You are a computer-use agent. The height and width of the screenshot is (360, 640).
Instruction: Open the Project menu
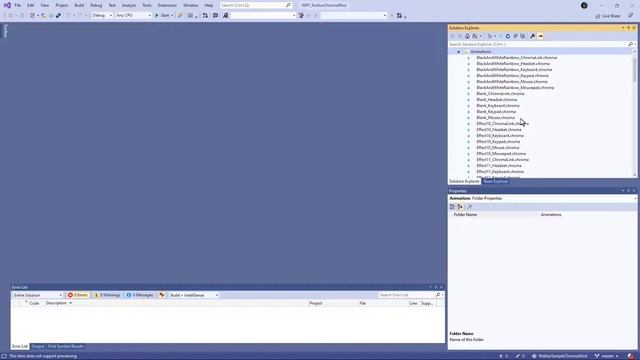click(62, 5)
